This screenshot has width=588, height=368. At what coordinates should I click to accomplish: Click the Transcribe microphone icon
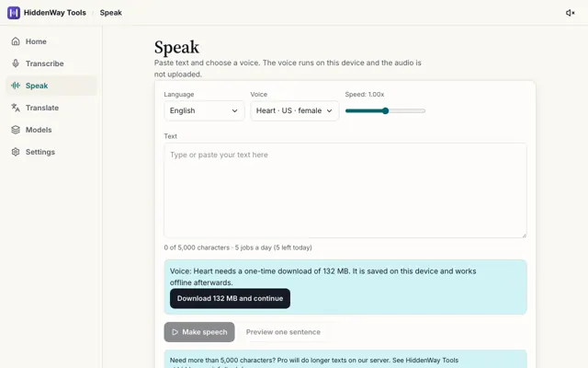pyautogui.click(x=16, y=63)
